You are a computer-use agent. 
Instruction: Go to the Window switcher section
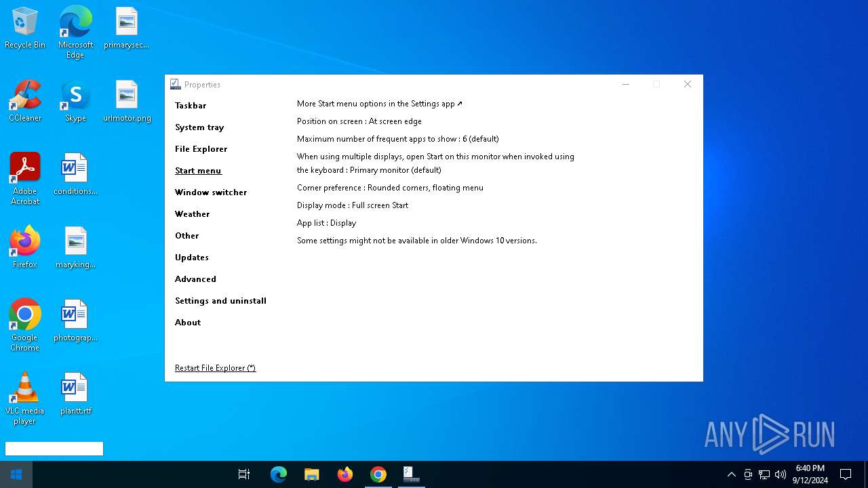click(211, 192)
